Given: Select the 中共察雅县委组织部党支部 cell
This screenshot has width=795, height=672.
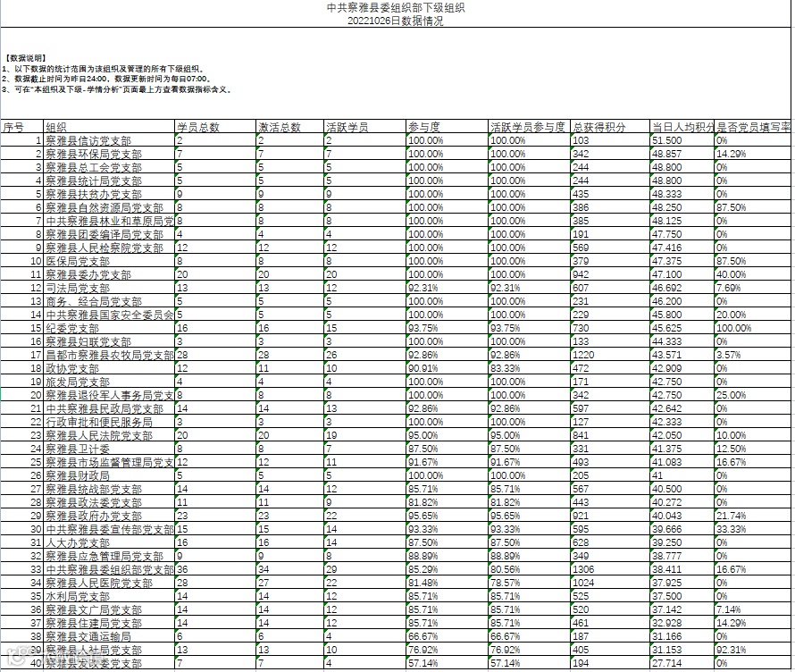Looking at the screenshot, I should (x=108, y=569).
